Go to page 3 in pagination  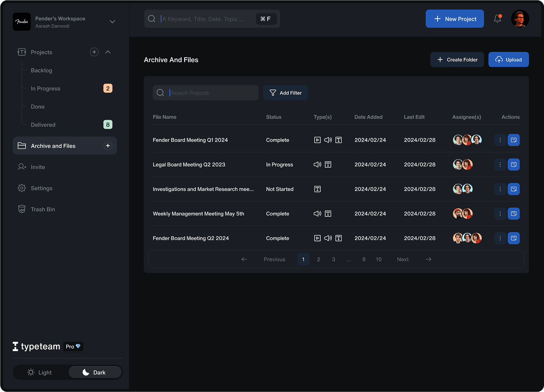coord(334,259)
